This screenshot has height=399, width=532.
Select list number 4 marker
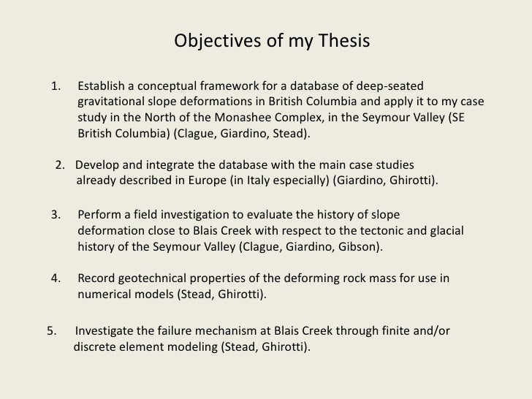tap(56, 278)
